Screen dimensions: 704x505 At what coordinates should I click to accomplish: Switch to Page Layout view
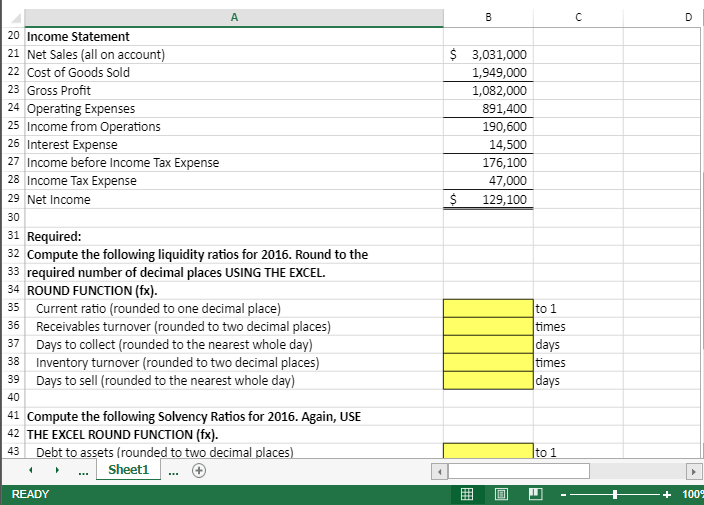(502, 494)
